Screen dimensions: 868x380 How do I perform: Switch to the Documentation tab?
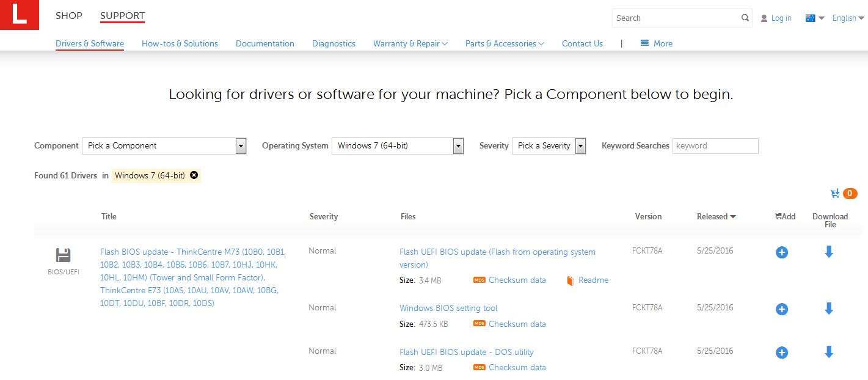click(265, 43)
